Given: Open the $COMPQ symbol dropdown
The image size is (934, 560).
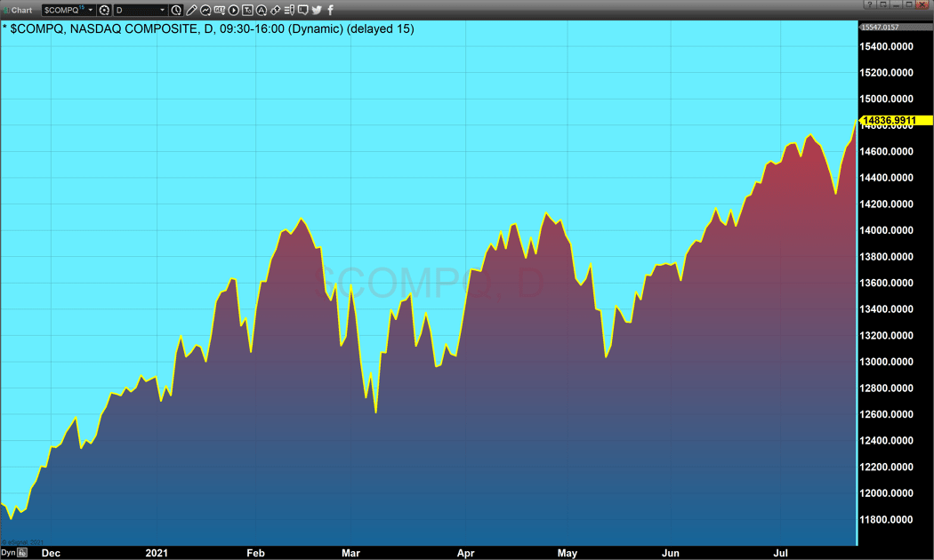Looking at the screenshot, I should 91,10.
